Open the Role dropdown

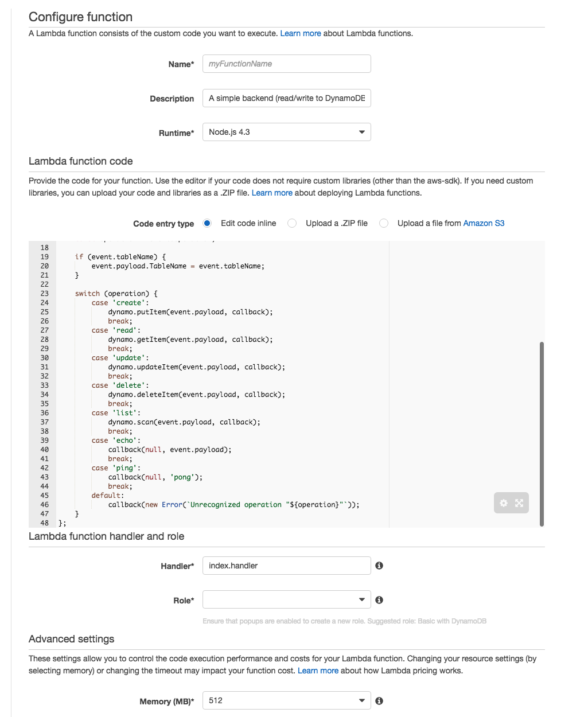[287, 600]
